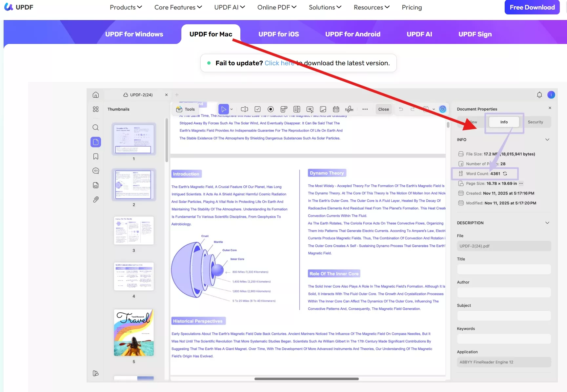The height and width of the screenshot is (392, 567).
Task: Expand the Products menu
Action: tap(126, 7)
